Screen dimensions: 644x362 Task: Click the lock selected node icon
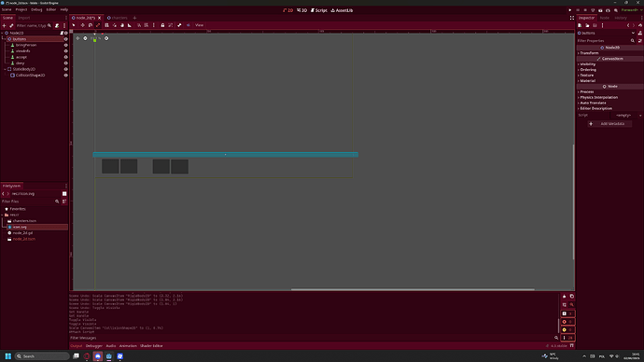[162, 25]
